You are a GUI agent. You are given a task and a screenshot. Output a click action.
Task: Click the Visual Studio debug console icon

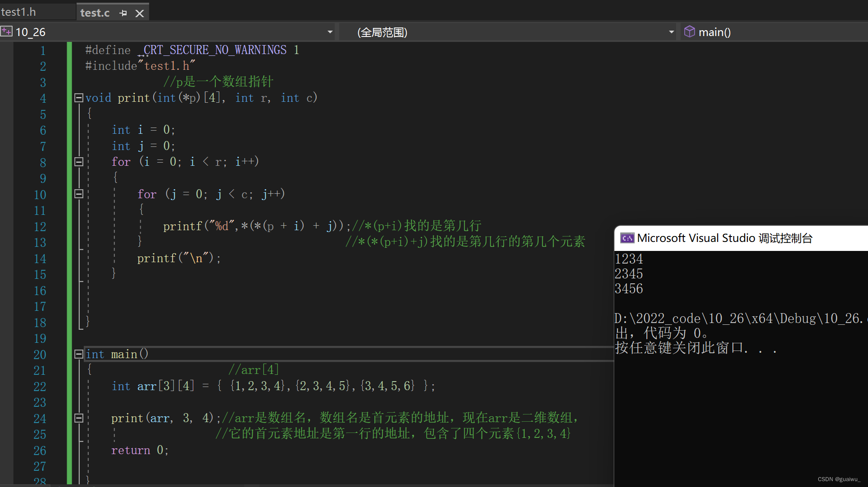[627, 238]
